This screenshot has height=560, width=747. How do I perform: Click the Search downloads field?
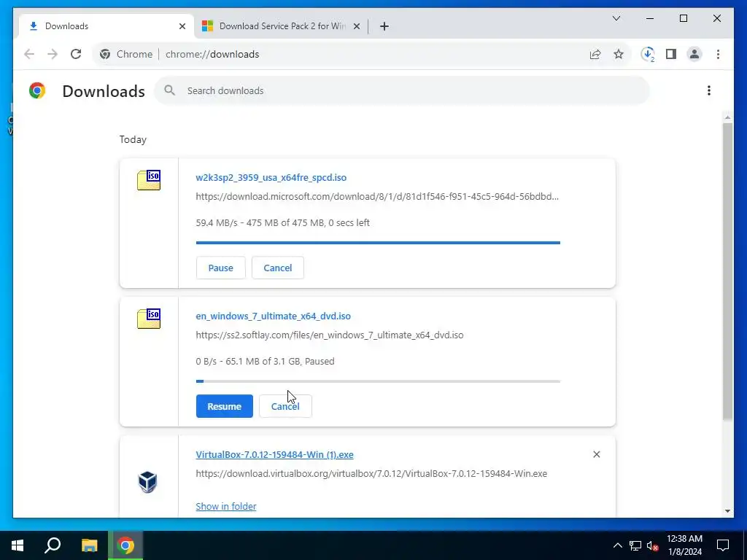tap(402, 90)
